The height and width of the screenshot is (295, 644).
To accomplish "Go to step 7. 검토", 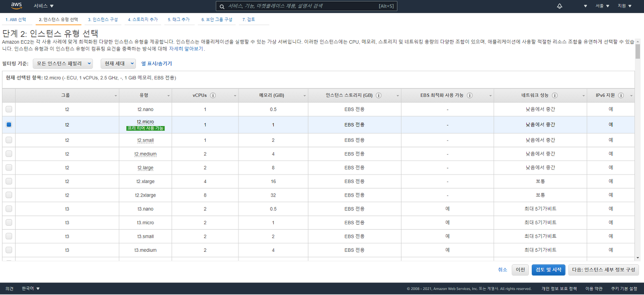I will [249, 20].
